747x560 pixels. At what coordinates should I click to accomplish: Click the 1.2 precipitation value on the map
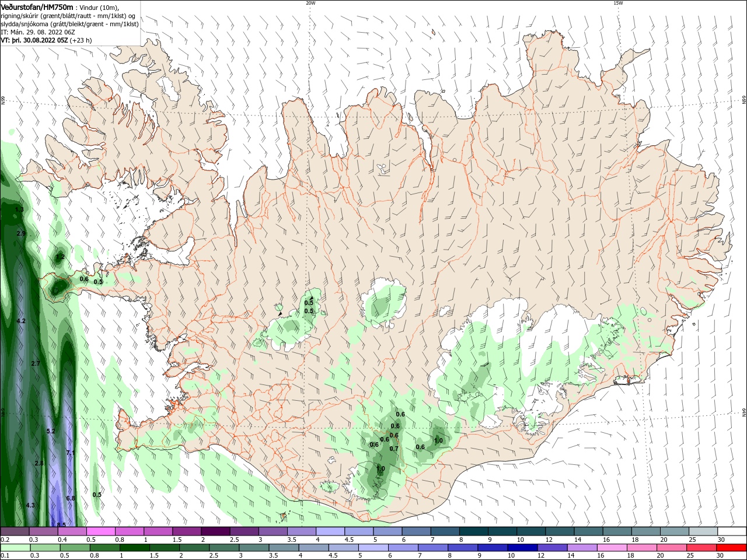point(60,257)
